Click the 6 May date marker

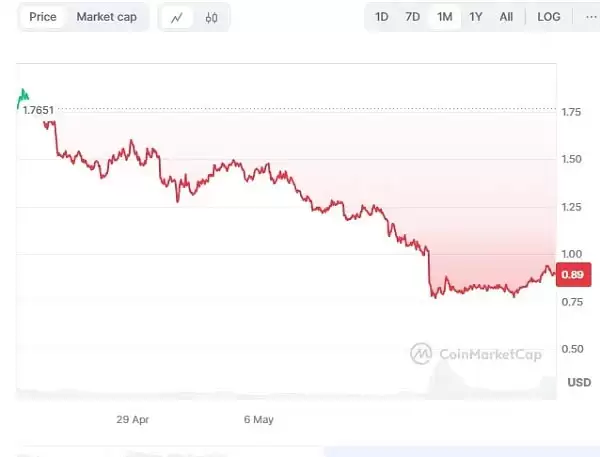click(x=258, y=420)
